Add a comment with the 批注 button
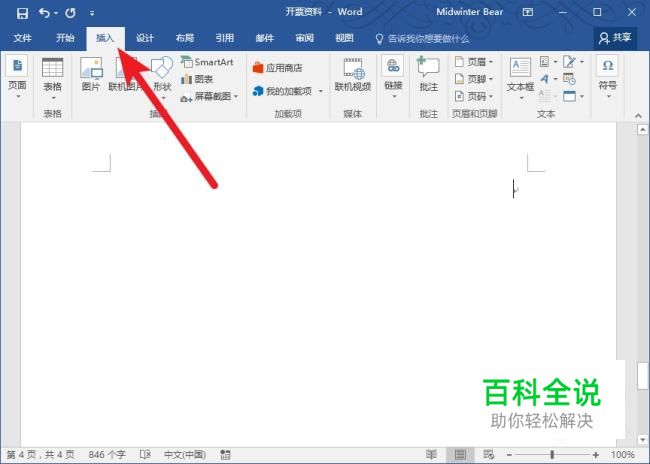 (x=428, y=75)
